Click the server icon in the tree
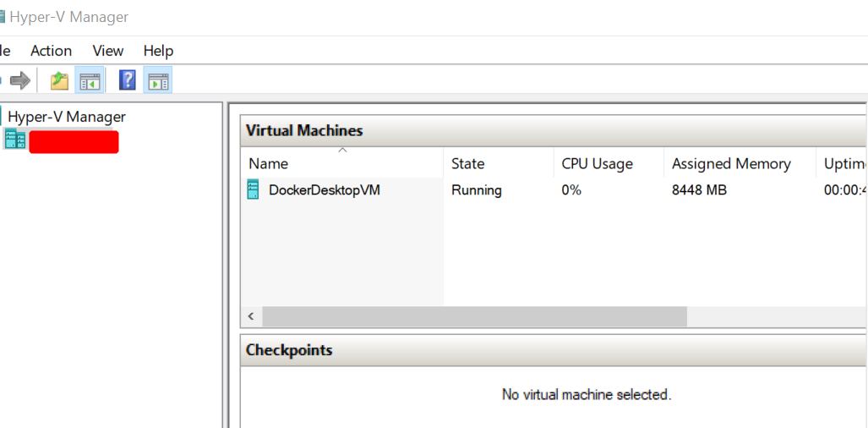 coord(15,139)
